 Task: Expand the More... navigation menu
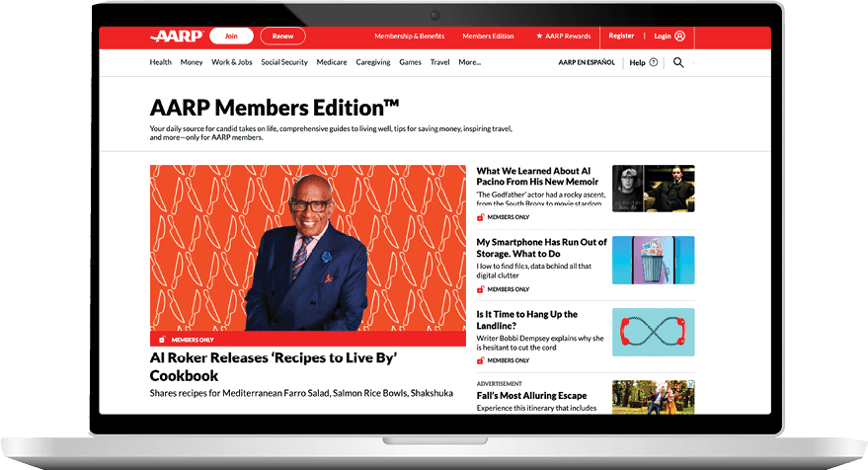469,62
